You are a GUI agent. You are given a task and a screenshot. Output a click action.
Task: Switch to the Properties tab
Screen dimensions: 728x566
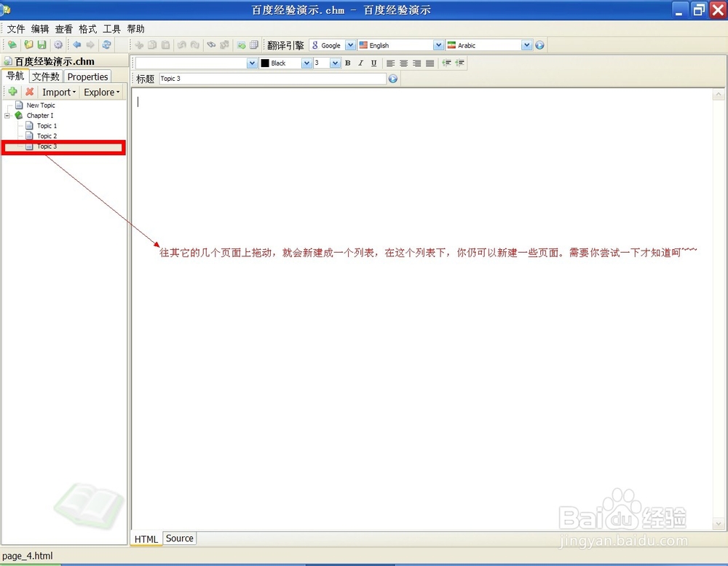click(87, 76)
